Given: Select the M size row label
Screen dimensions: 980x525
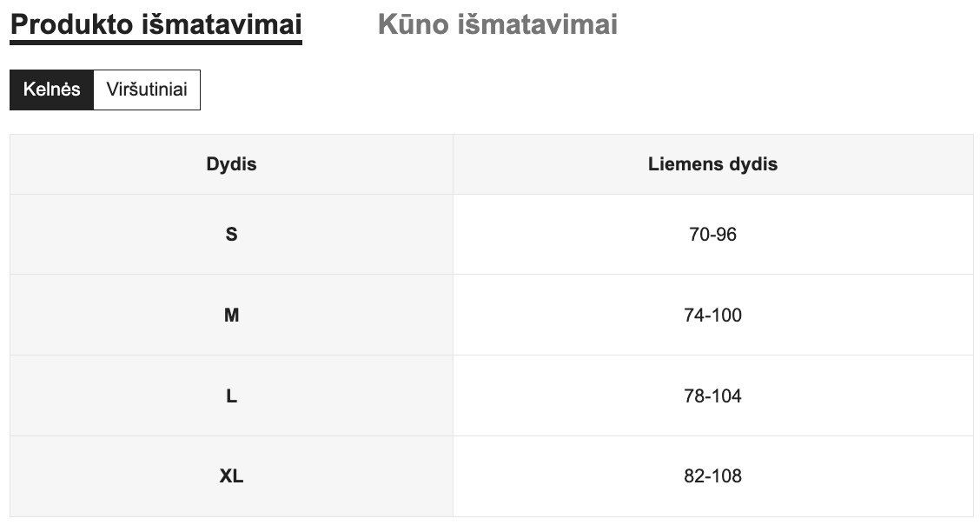Looking at the screenshot, I should [231, 315].
